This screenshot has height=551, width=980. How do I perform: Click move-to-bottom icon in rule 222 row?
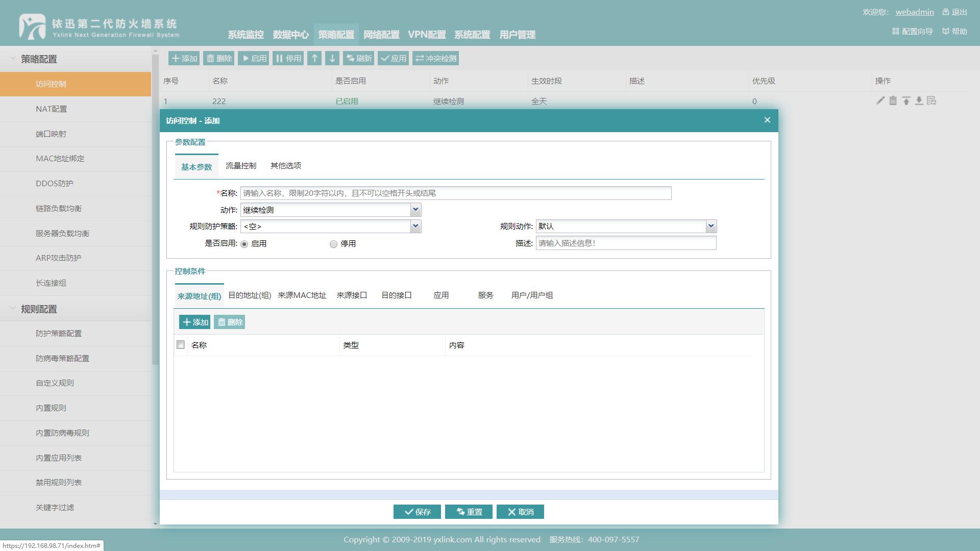point(919,101)
